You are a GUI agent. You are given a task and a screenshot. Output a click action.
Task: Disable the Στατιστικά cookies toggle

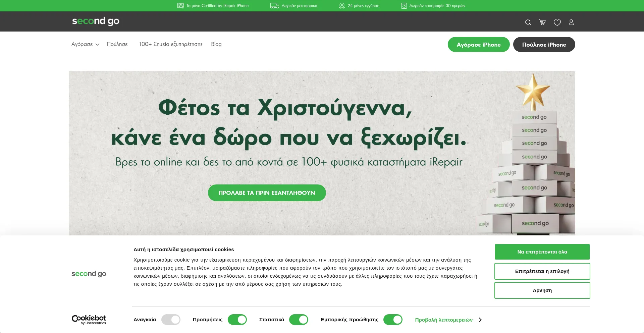click(299, 320)
